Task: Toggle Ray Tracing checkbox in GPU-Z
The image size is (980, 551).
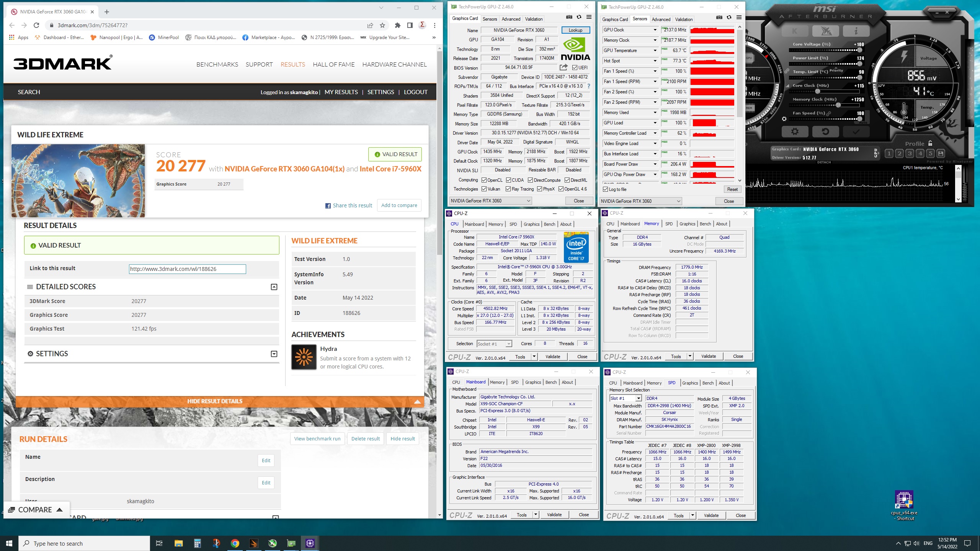Action: coord(508,189)
